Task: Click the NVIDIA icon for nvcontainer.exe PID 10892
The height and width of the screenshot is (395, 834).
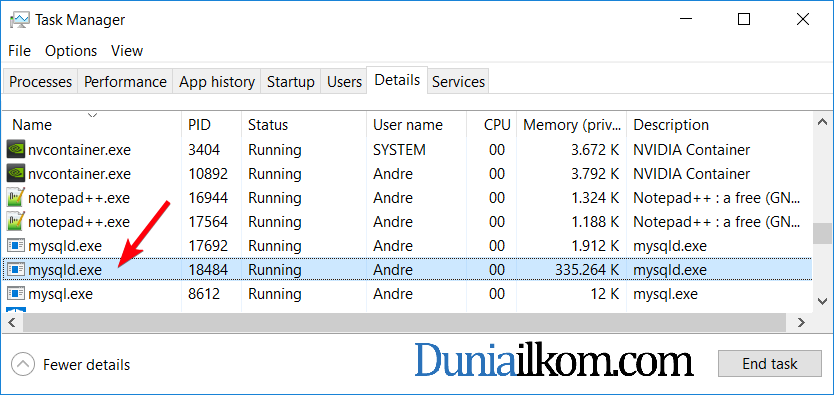Action: tap(15, 173)
